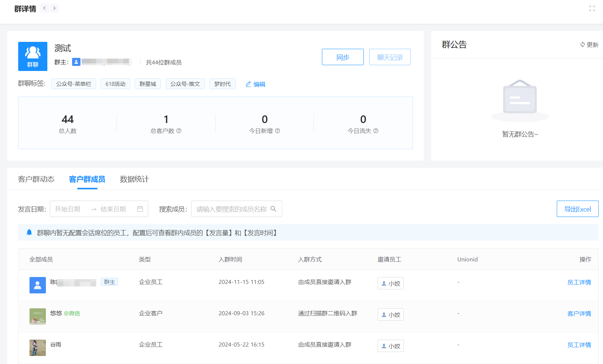Show help tooltip for 今日新增

277,131
